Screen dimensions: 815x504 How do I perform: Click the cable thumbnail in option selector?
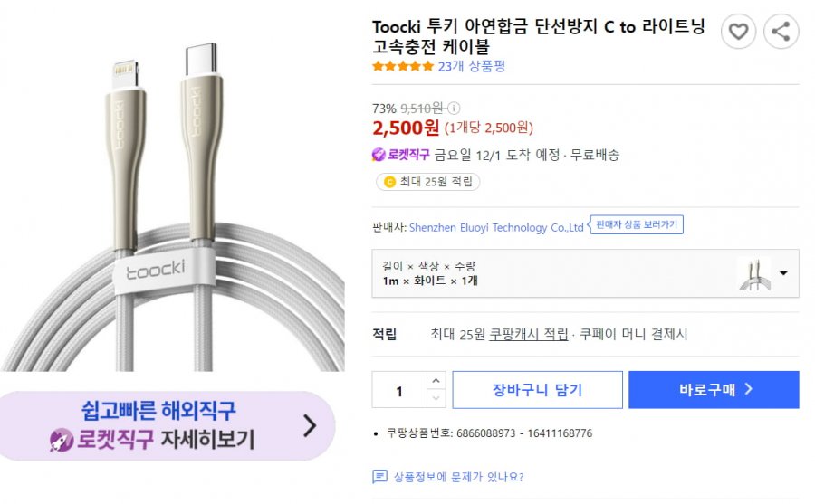[x=753, y=273]
